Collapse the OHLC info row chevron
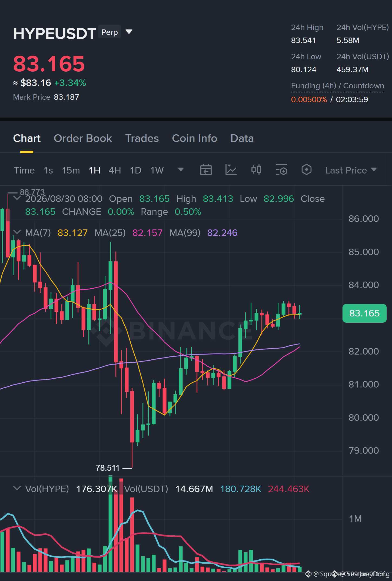392x581 pixels. tap(17, 198)
